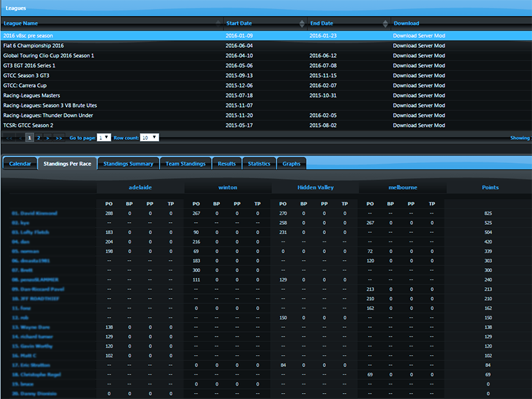Select the Team Standings tab
This screenshot has height=399, width=532.
pos(186,164)
